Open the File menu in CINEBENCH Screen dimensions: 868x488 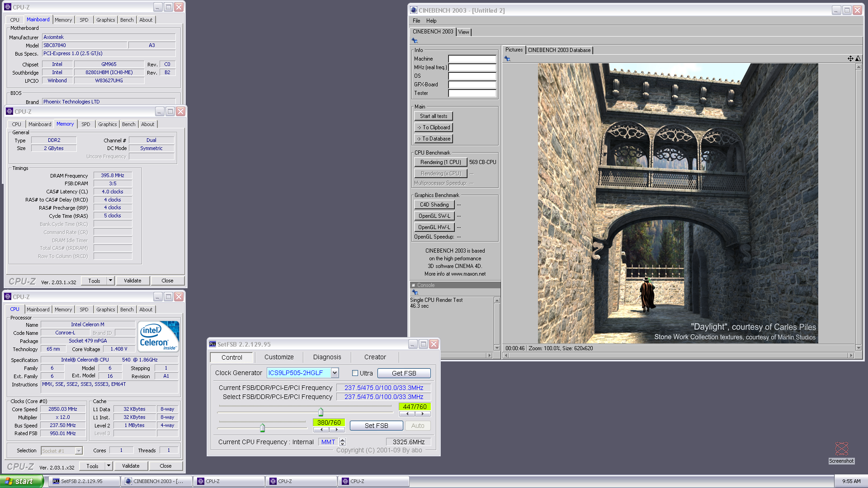pyautogui.click(x=416, y=21)
